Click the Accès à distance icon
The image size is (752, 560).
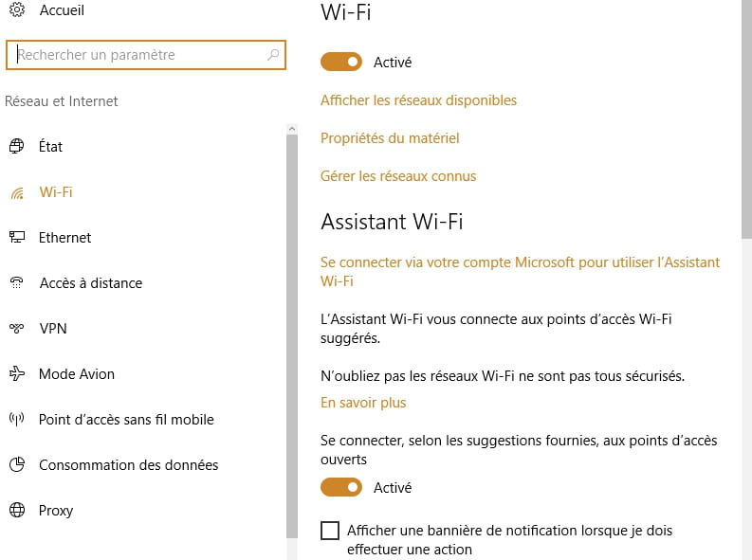17,282
